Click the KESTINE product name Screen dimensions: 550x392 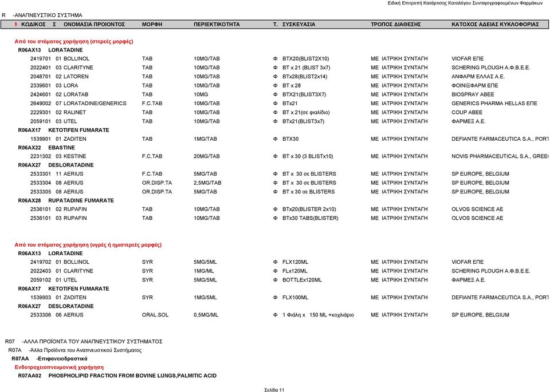[74, 156]
